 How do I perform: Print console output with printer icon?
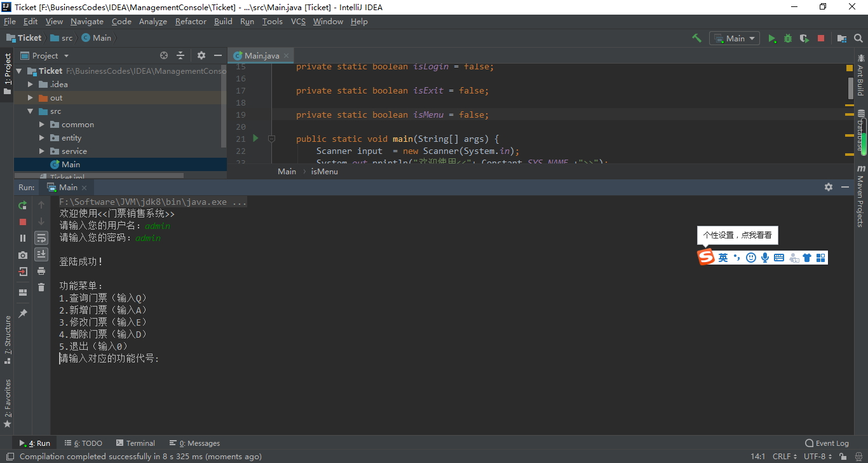tap(41, 271)
